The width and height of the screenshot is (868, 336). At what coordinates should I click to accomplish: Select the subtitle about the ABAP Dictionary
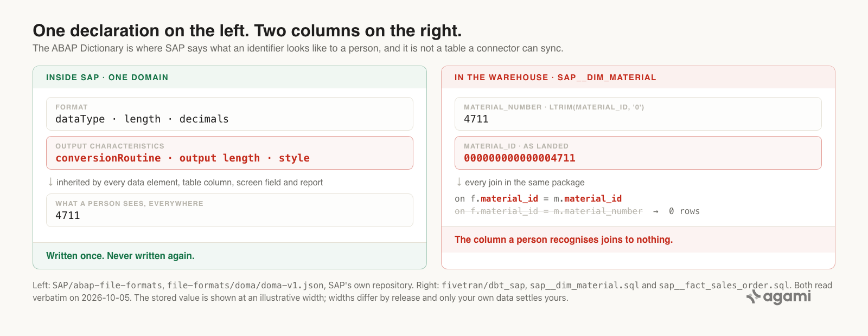pos(298,48)
